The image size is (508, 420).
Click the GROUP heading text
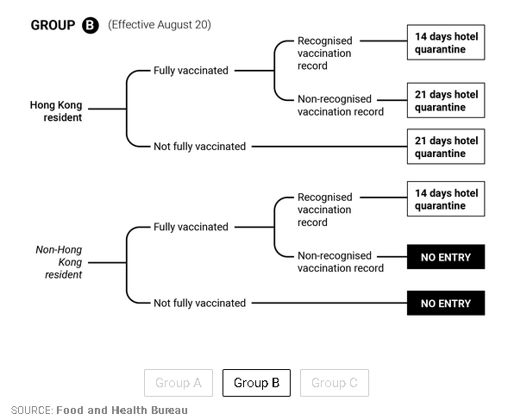click(53, 25)
